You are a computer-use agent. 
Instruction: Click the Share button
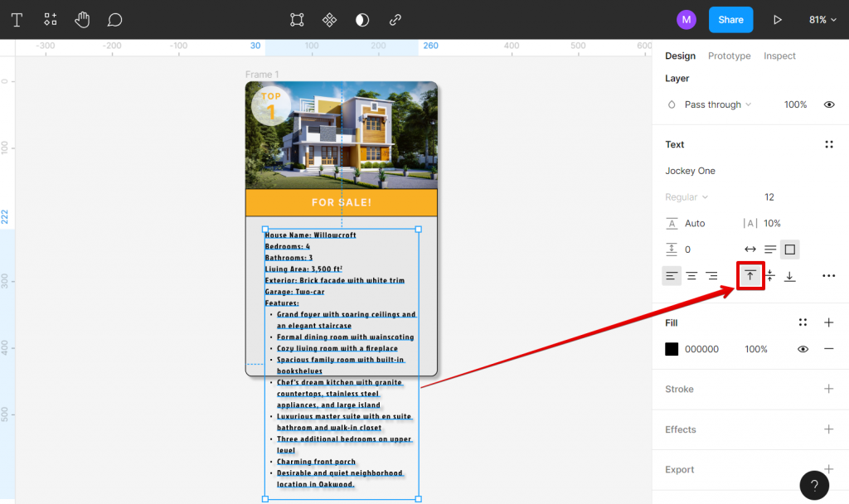click(730, 19)
